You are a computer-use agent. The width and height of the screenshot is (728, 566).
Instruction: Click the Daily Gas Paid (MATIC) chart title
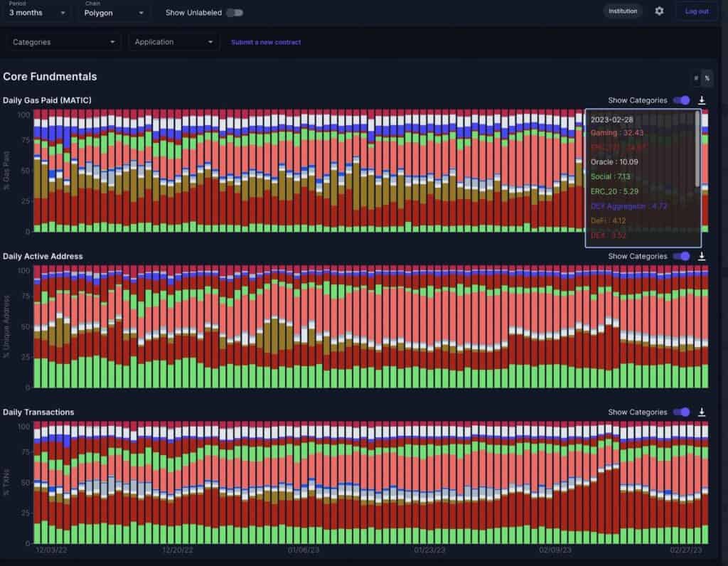click(47, 100)
